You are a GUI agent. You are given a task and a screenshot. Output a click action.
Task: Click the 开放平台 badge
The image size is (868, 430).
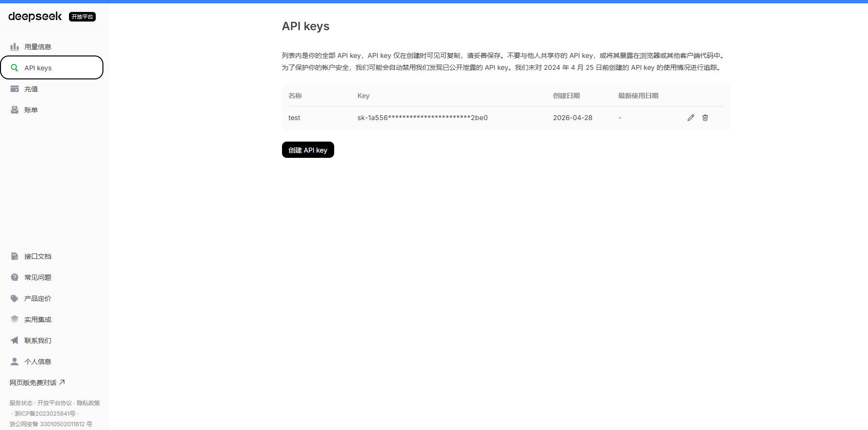point(82,17)
